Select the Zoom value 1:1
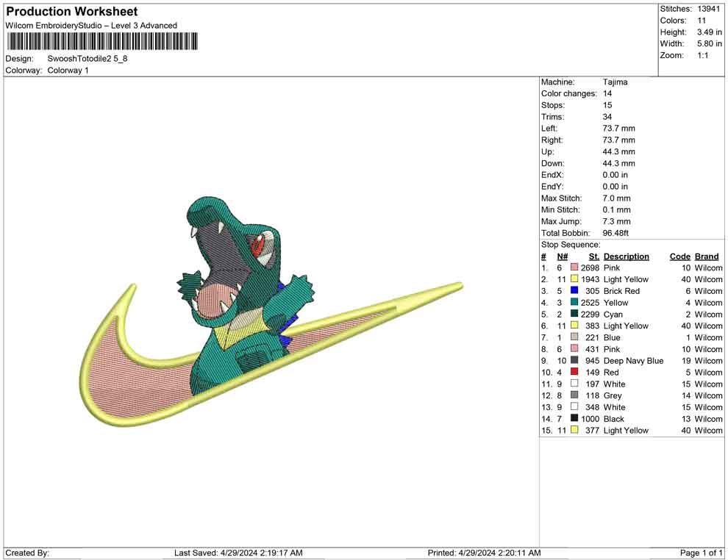The height and width of the screenshot is (560, 728). click(x=702, y=55)
